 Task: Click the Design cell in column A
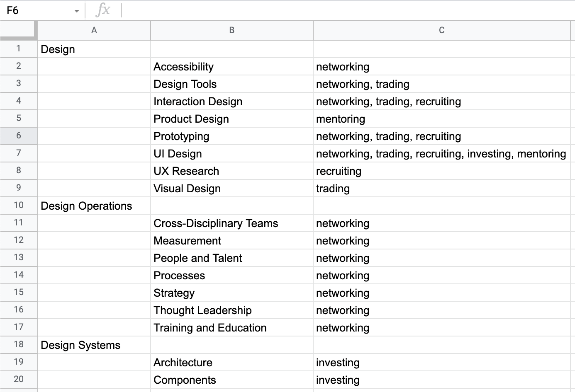94,49
